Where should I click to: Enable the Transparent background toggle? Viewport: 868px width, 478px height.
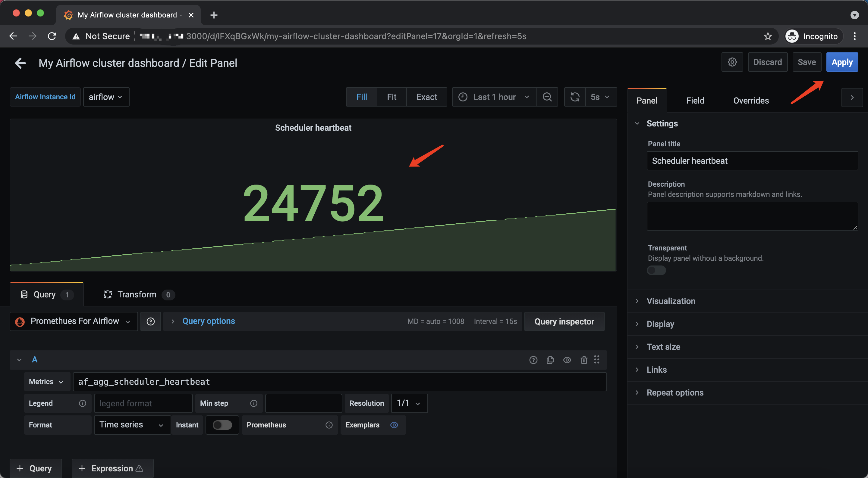[x=656, y=270]
